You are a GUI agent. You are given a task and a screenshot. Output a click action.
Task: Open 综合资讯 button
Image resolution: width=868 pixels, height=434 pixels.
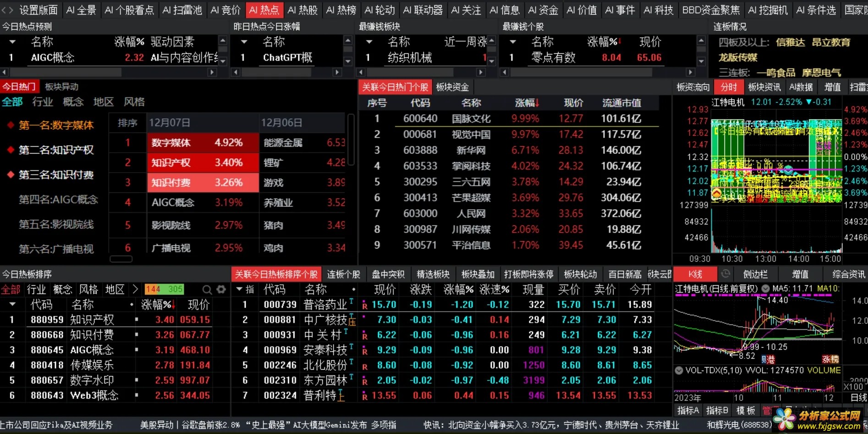pyautogui.click(x=849, y=274)
